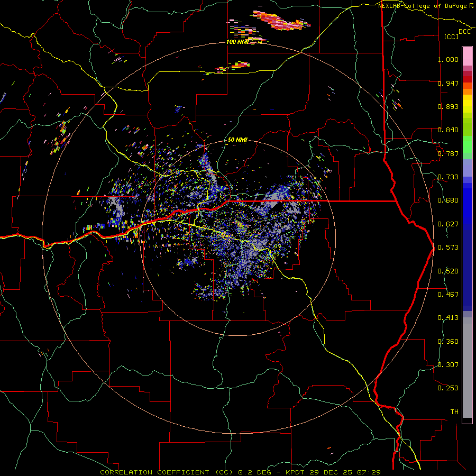Viewport: 476px width, 476px height.
Task: Select the 0.467 scale value
Action: coord(448,295)
